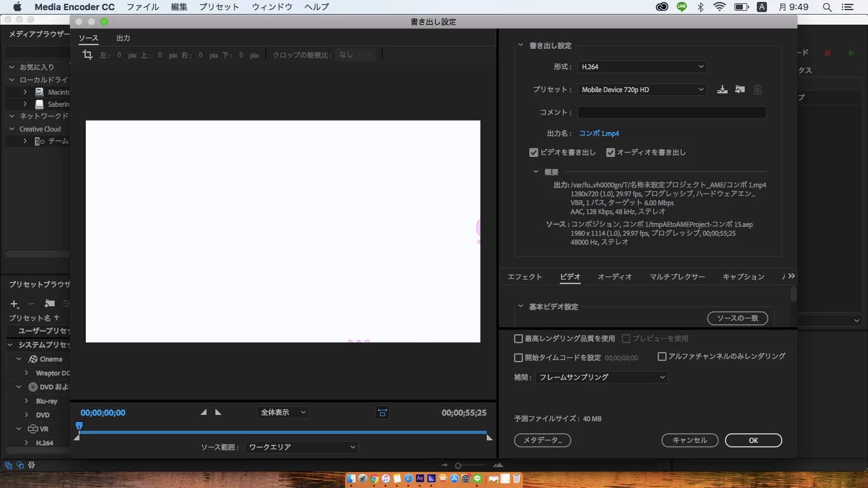The image size is (868, 488).
Task: Open the プリセット menu in menu bar
Action: [219, 7]
